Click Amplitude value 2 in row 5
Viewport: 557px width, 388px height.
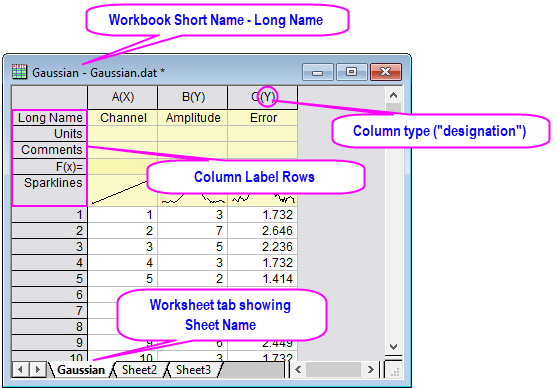click(x=193, y=279)
